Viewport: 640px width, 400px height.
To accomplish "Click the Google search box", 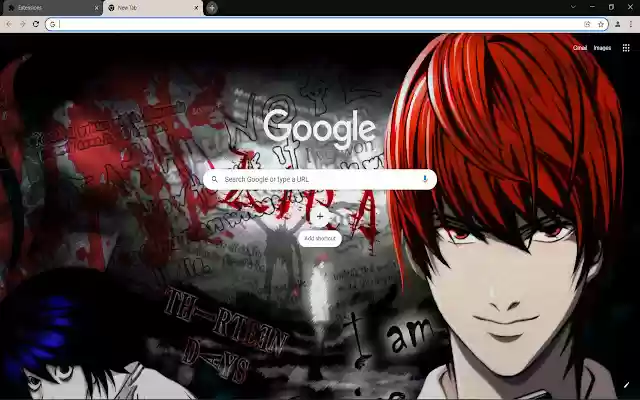I will (320, 180).
